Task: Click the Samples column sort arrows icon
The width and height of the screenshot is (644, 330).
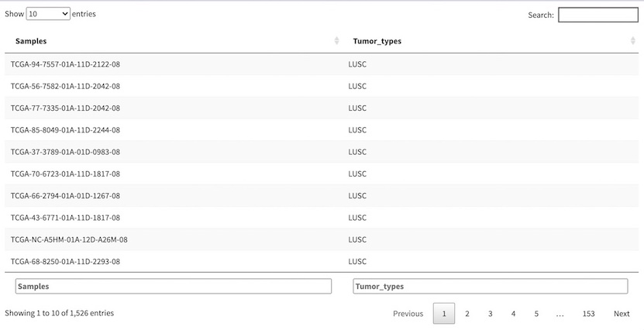Action: tap(336, 40)
